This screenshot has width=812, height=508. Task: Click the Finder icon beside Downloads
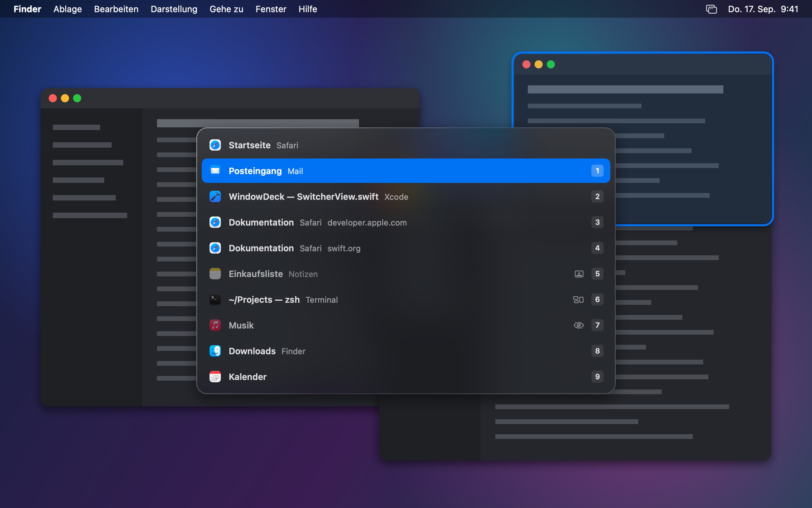tap(215, 351)
